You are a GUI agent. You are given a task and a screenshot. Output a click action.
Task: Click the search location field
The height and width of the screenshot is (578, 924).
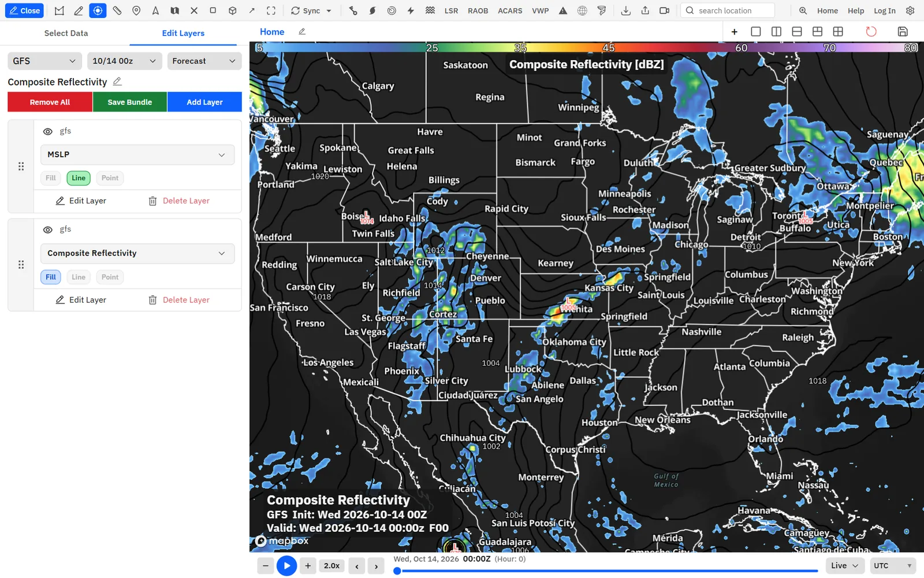tap(728, 10)
